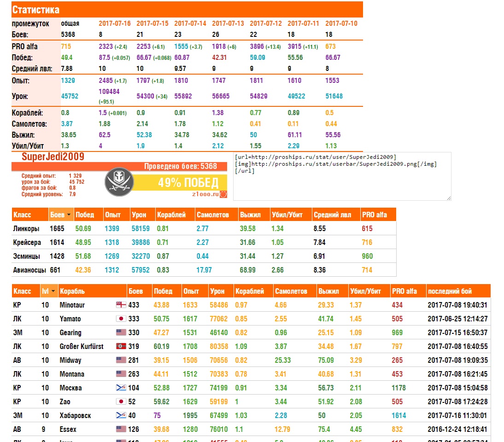
Task: Click the Soviet naval flag beside Москва
Action: click(x=121, y=388)
